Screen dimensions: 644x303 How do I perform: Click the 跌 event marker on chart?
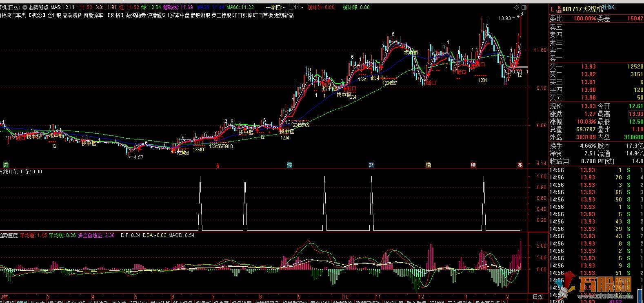pyautogui.click(x=6, y=165)
